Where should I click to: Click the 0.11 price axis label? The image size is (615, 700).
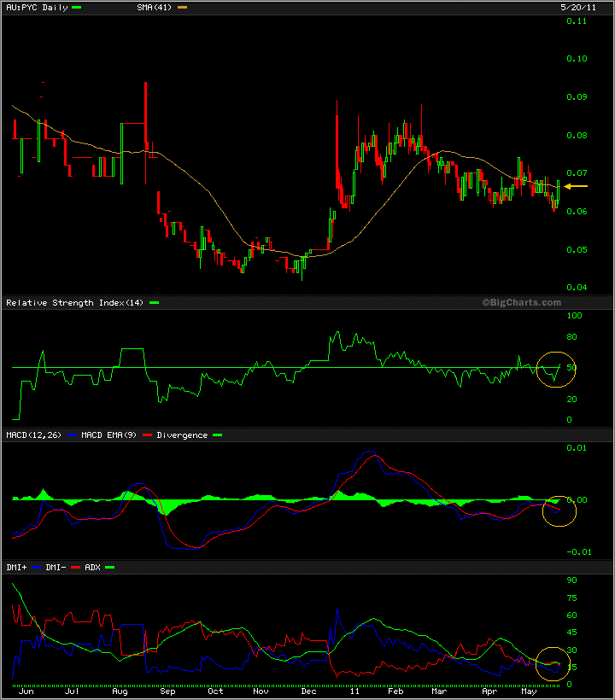pyautogui.click(x=577, y=21)
